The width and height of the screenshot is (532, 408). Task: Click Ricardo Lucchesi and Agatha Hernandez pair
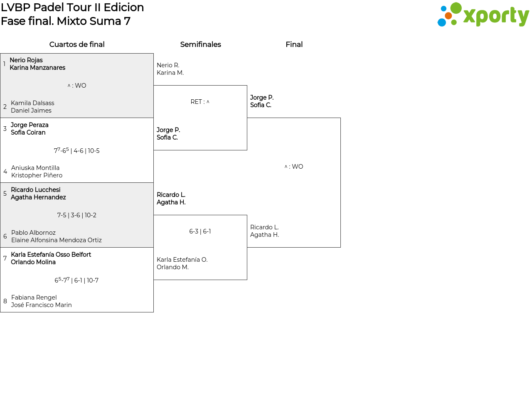(x=38, y=194)
